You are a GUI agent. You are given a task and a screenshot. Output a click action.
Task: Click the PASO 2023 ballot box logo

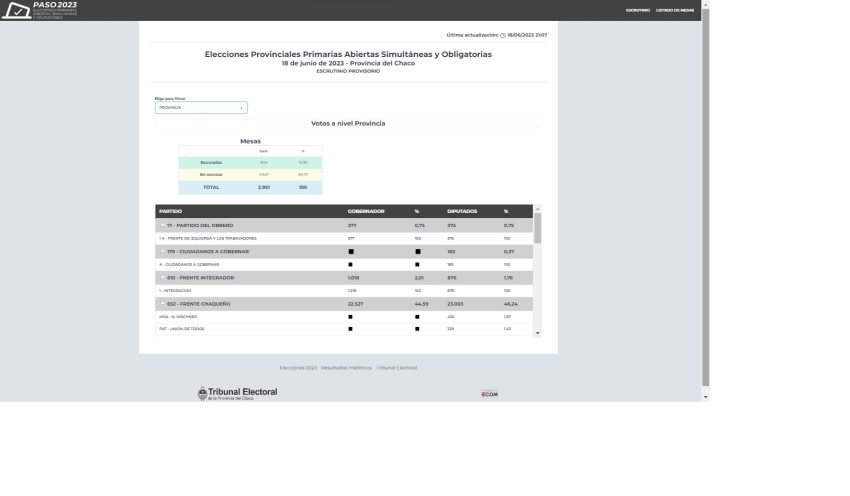17,11
